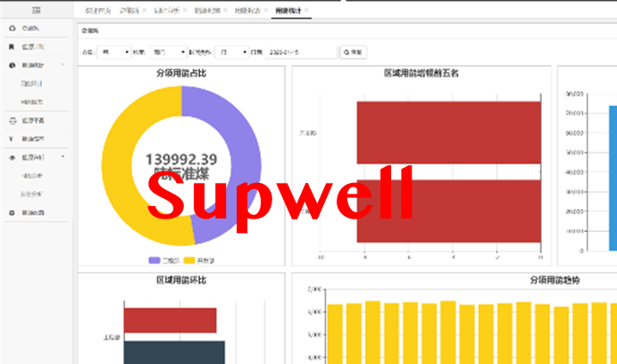Open first sub-item under analysis menu group
The width and height of the screenshot is (617, 364).
tap(32, 176)
